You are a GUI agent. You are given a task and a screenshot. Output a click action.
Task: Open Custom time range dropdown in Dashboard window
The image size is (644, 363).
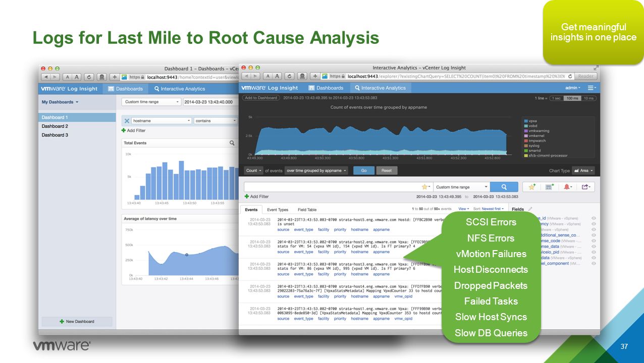(x=151, y=102)
